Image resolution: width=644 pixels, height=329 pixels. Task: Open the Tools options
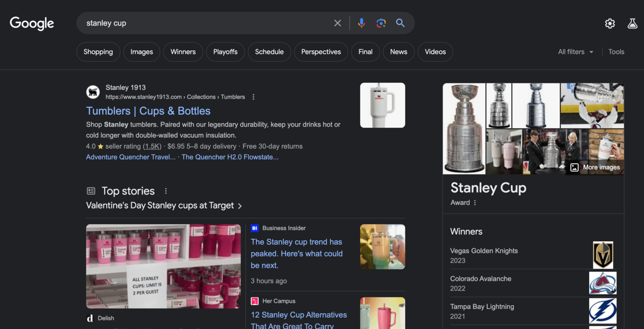(616, 52)
